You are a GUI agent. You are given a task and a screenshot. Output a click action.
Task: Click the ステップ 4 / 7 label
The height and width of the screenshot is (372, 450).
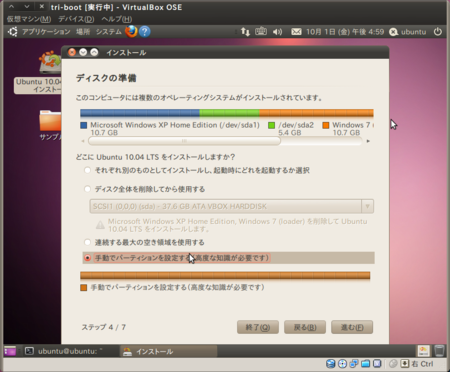tap(104, 327)
